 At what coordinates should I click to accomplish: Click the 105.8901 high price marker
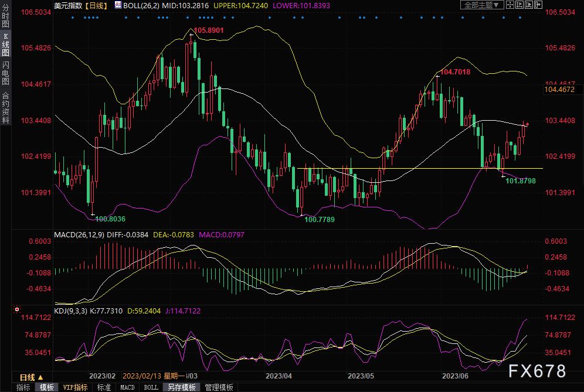pos(209,30)
